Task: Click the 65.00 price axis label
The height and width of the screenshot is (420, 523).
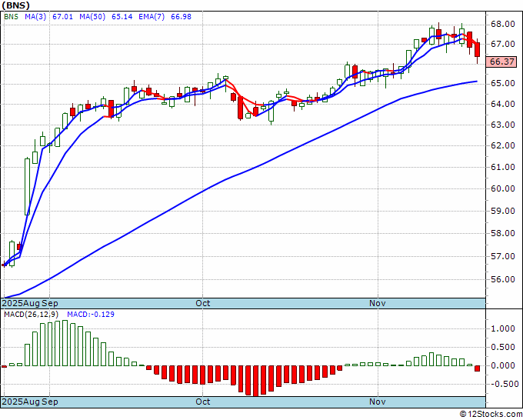Action: (x=502, y=83)
